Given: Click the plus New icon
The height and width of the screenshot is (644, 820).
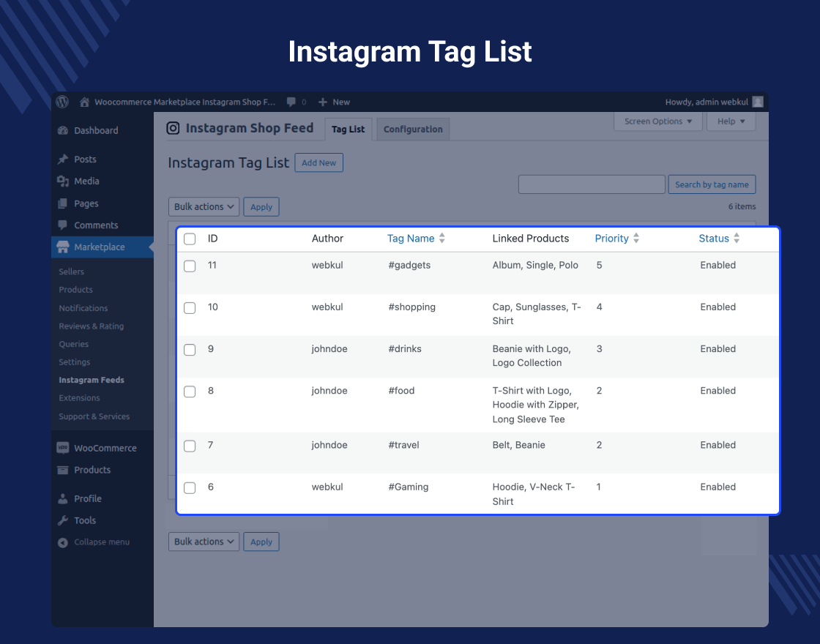Looking at the screenshot, I should 323,102.
